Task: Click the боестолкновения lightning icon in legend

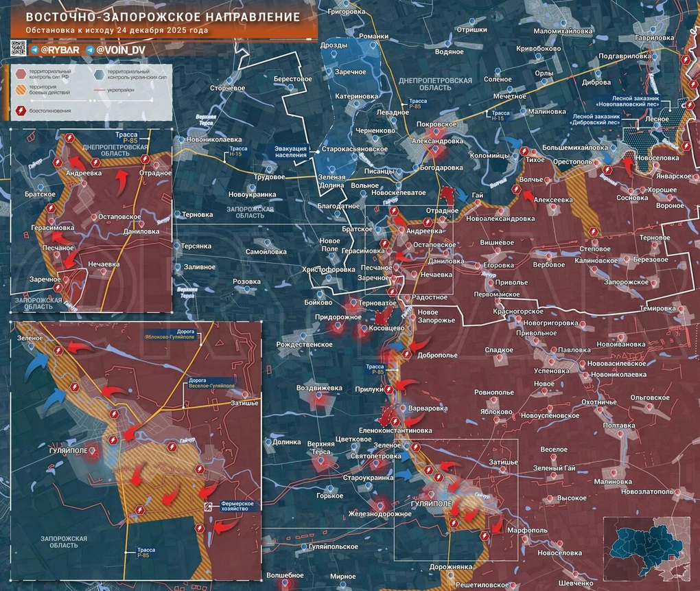Action: pyautogui.click(x=21, y=110)
